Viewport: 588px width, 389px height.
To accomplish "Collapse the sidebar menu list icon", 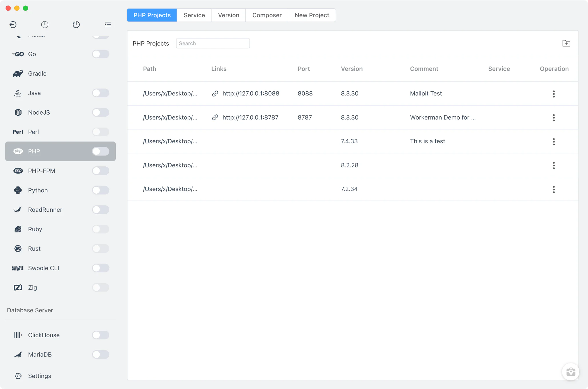I will coord(108,25).
